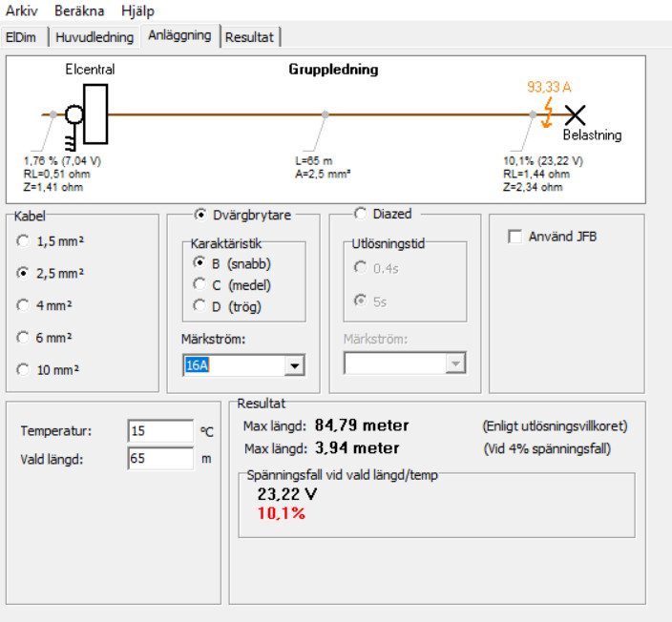Select the 4 mm² cable option
The image size is (672, 622).
(x=23, y=305)
